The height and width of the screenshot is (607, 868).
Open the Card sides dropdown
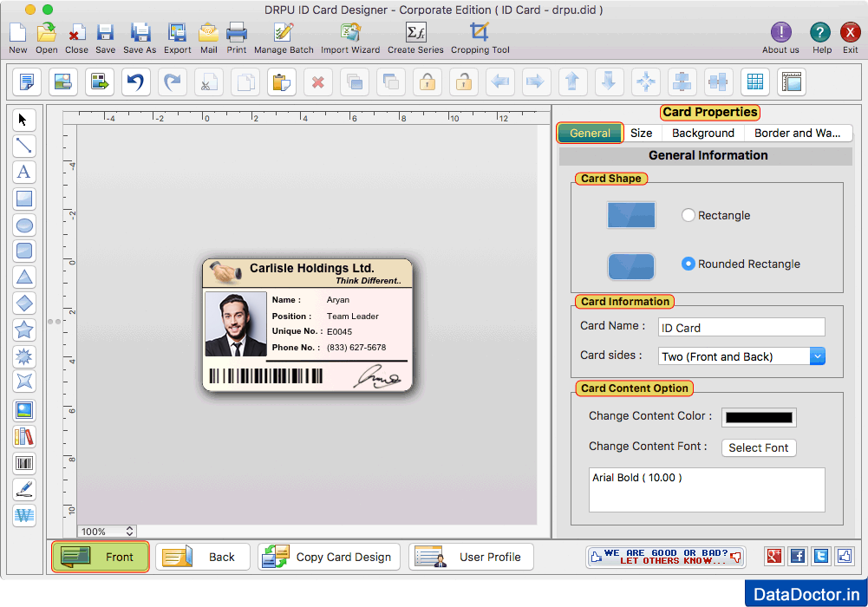(x=816, y=356)
